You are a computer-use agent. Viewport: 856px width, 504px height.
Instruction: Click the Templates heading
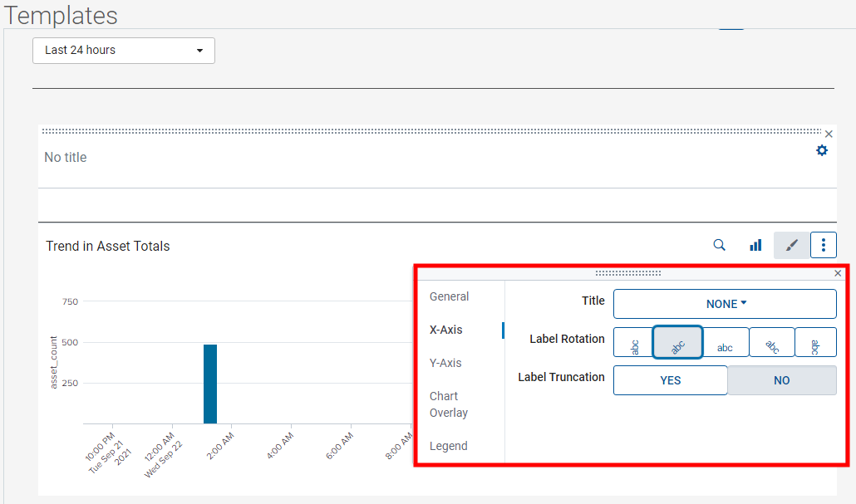coord(61,15)
